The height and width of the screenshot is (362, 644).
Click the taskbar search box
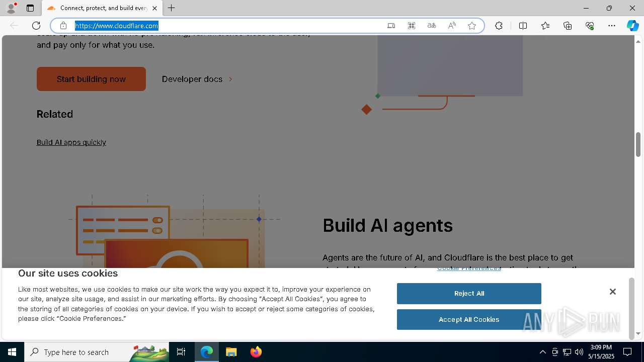point(97,352)
